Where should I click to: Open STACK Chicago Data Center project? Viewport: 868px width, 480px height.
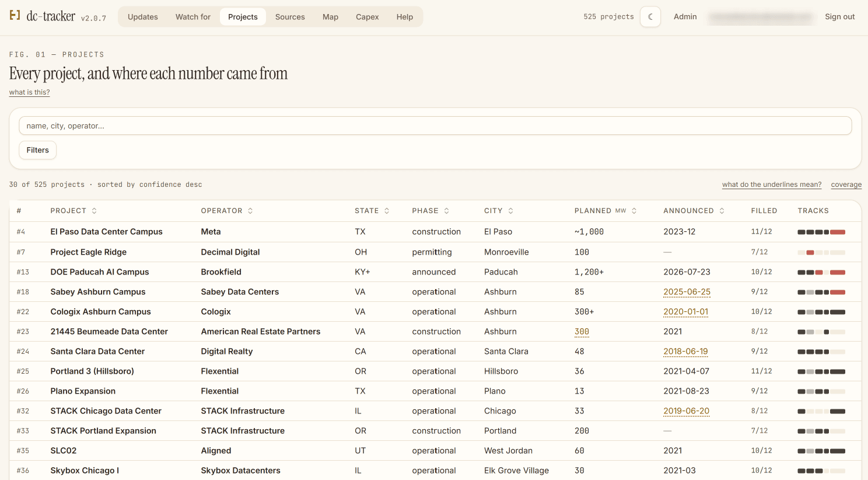[106, 411]
